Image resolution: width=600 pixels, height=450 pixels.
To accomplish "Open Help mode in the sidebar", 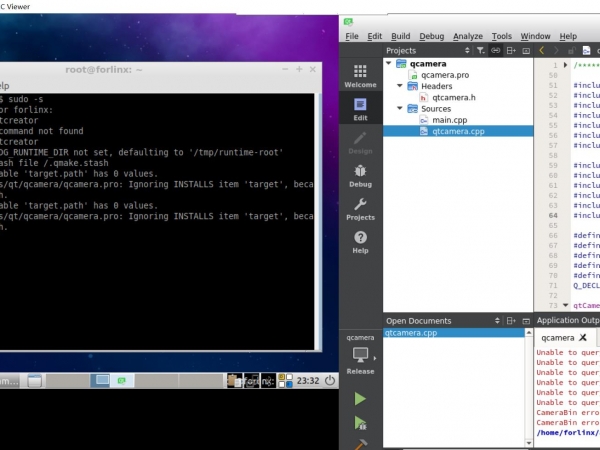I will pyautogui.click(x=360, y=241).
